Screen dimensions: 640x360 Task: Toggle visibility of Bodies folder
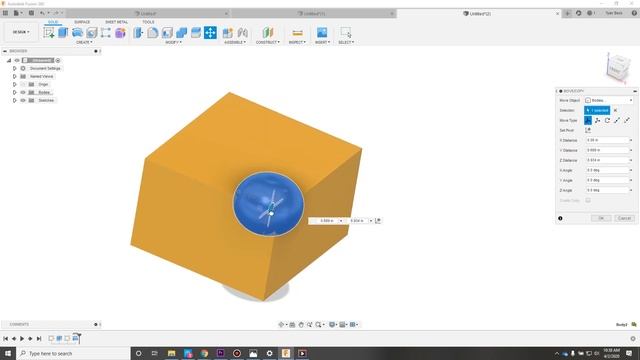[x=23, y=92]
